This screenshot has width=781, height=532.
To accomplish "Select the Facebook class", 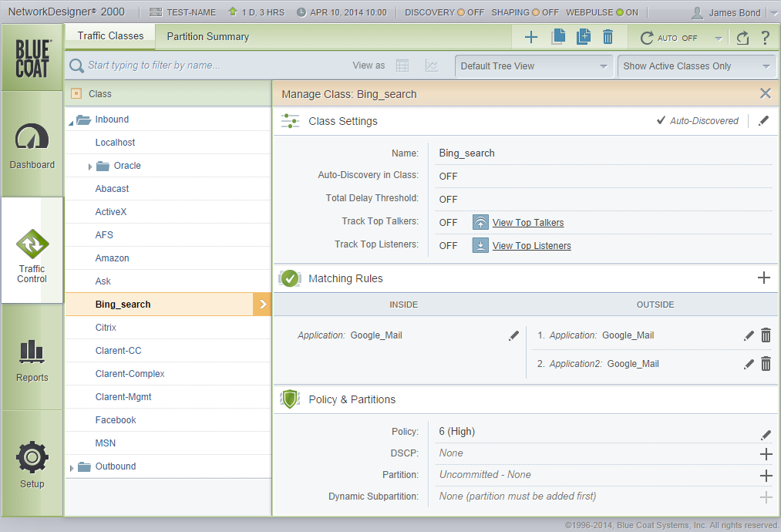I will point(116,420).
